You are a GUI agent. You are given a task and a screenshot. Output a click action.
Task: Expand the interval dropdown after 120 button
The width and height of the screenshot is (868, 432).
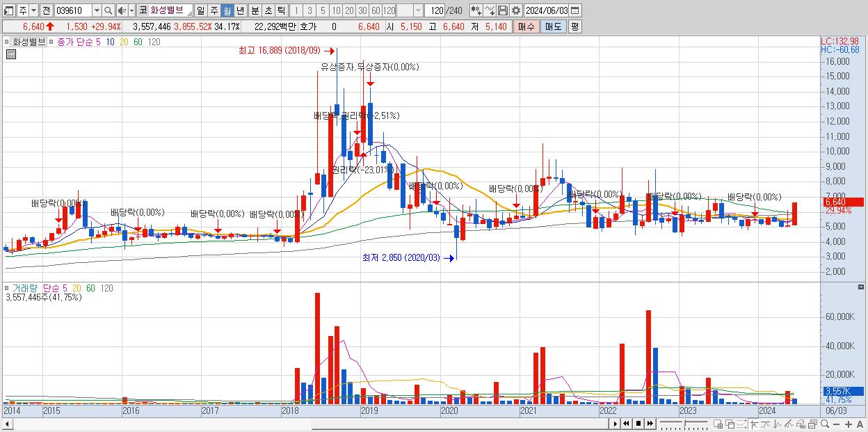418,10
